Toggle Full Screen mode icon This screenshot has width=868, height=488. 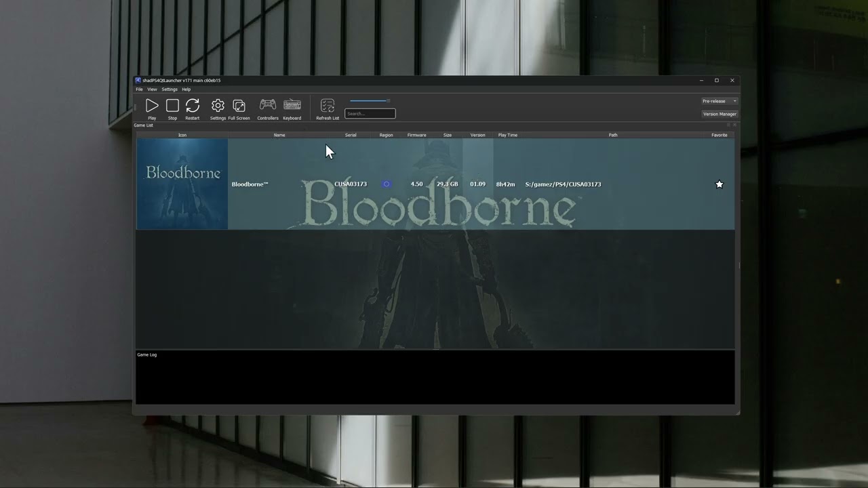point(239,106)
